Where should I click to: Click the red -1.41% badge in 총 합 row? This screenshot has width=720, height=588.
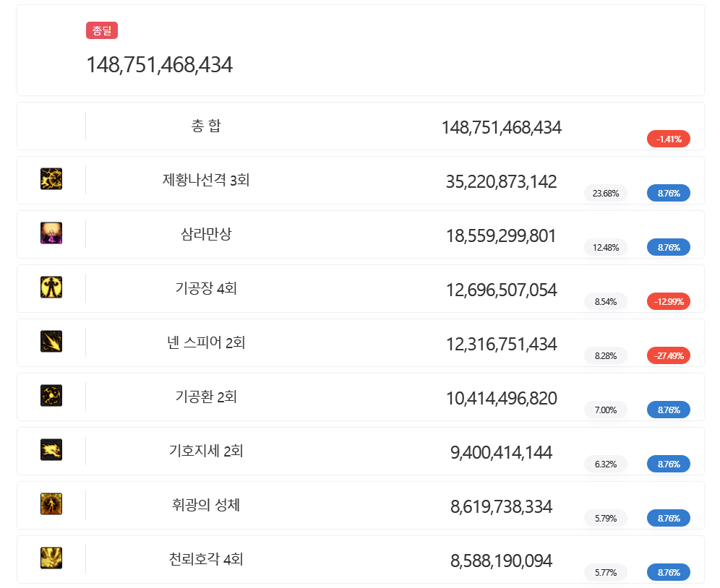click(x=668, y=139)
